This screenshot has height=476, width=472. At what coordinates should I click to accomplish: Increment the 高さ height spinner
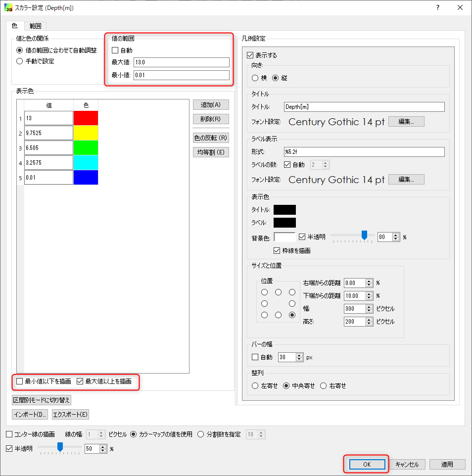369,320
